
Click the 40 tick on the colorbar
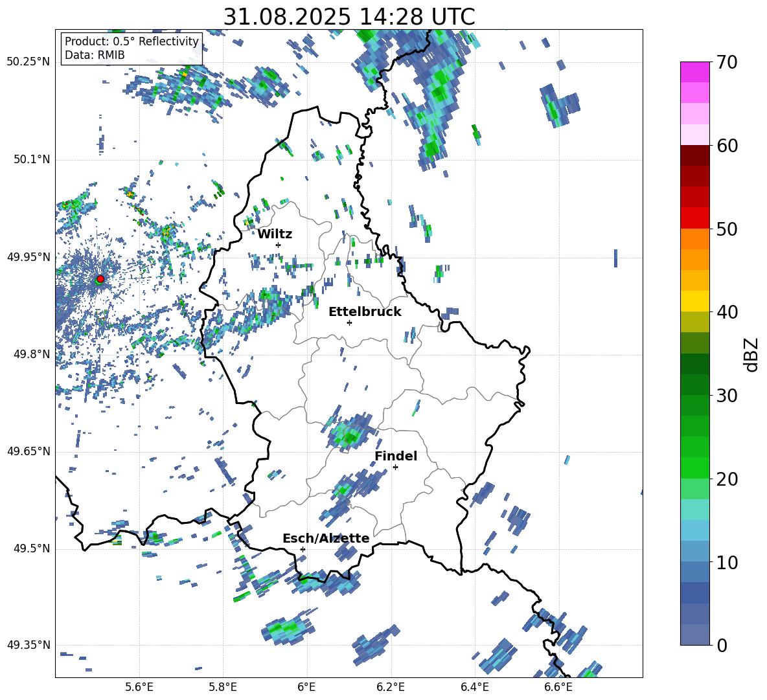pyautogui.click(x=727, y=312)
